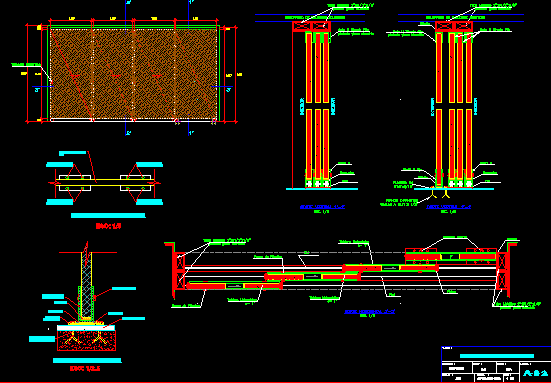The height and width of the screenshot is (383, 551).
Task: Click the blue underlined horizontal section title
Action: click(x=369, y=311)
